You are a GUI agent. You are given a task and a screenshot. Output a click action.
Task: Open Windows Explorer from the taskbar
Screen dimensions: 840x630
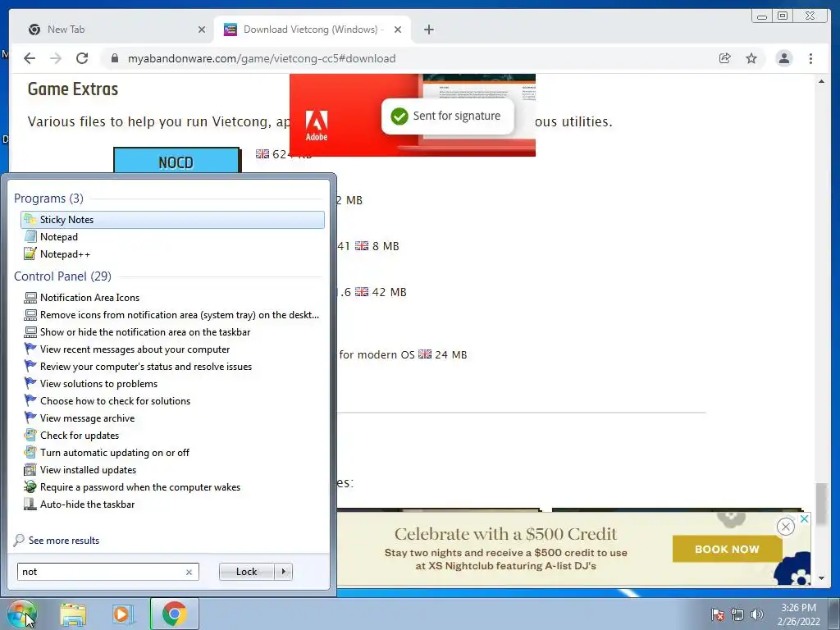pos(73,614)
